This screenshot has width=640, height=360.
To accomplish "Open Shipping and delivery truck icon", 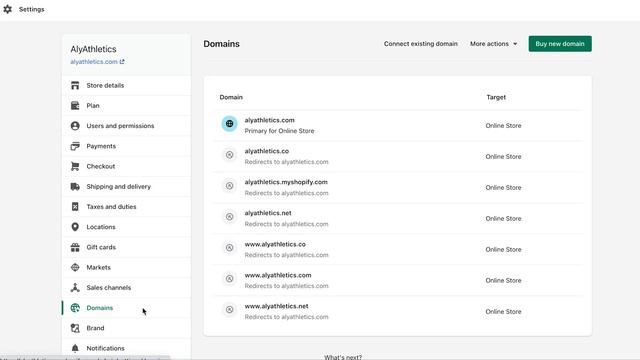I will [x=75, y=187].
